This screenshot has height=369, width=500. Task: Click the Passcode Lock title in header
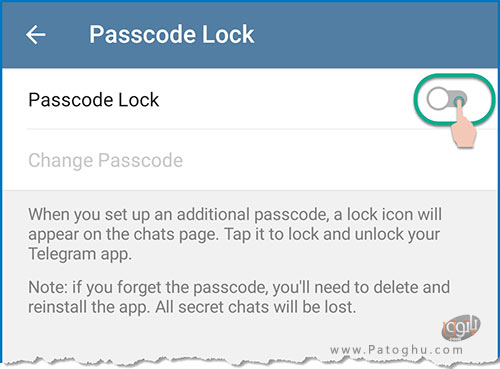172,34
